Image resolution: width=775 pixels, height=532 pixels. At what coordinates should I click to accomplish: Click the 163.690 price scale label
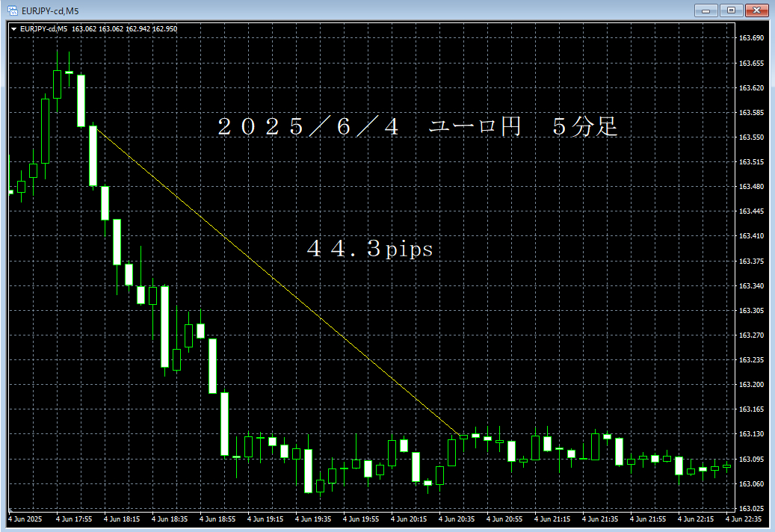752,36
